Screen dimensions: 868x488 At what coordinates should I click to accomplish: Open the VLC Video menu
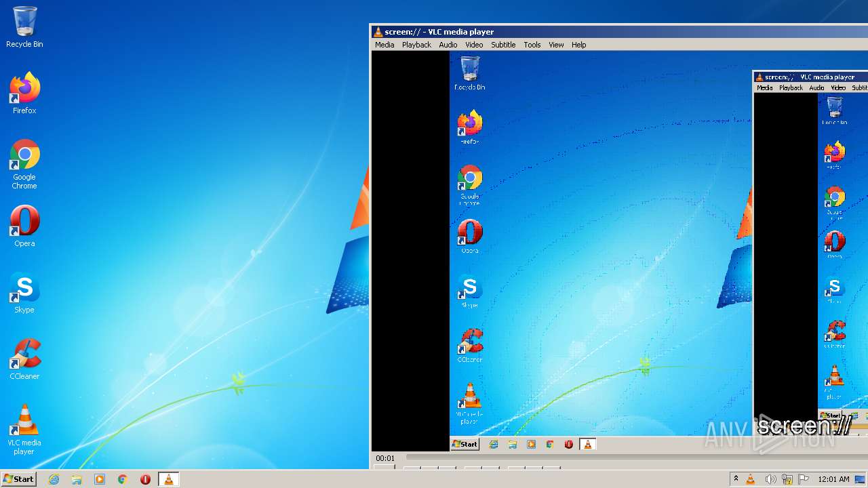[x=474, y=45]
